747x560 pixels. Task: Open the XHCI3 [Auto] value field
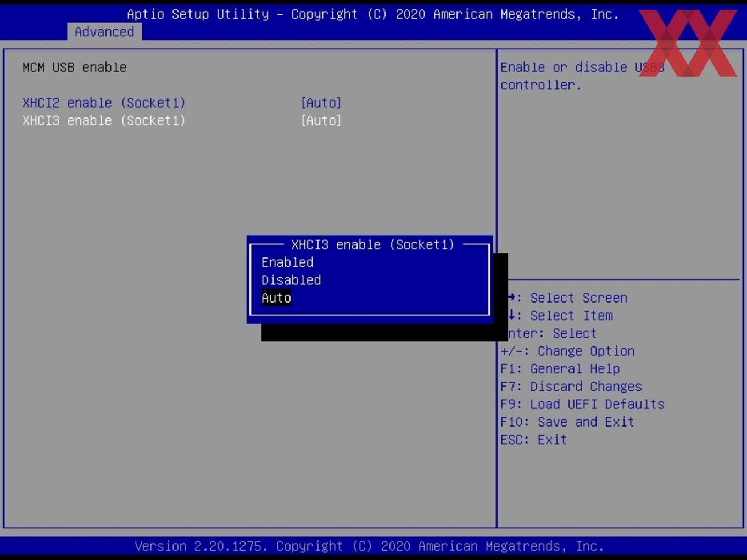pyautogui.click(x=321, y=120)
